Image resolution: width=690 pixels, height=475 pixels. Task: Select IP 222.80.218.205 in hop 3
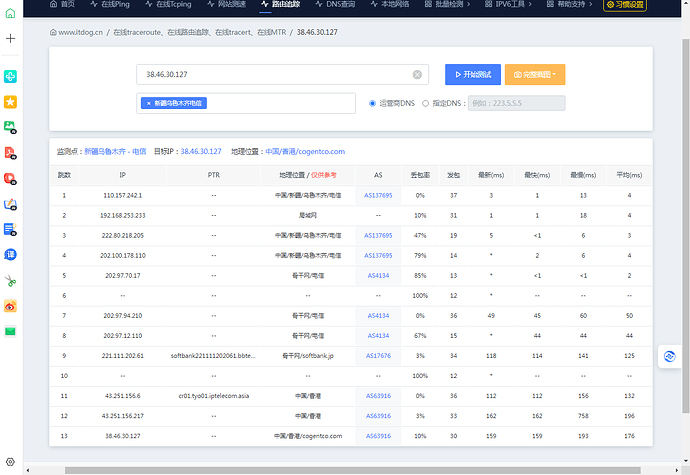coord(123,236)
